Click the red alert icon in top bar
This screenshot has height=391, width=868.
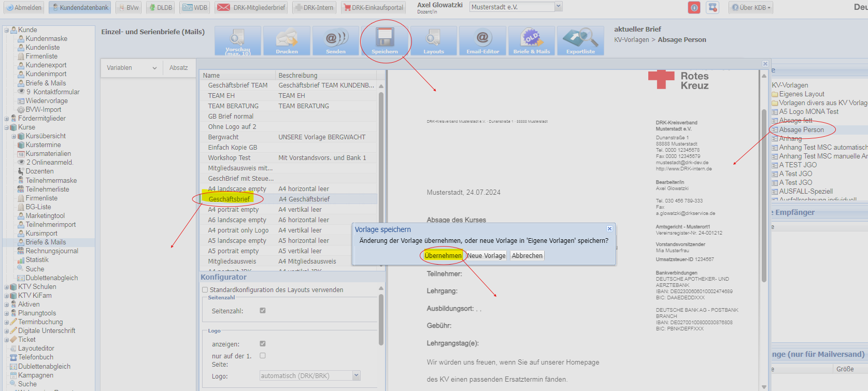point(694,7)
